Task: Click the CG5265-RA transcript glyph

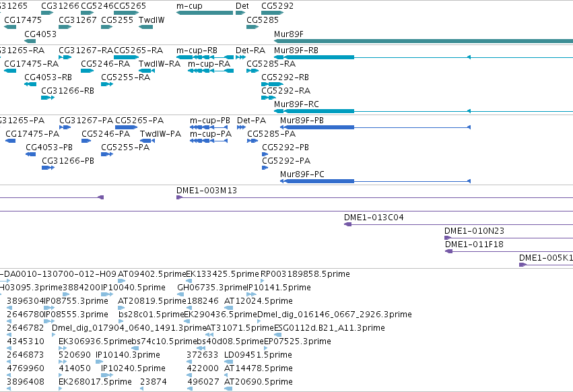Action: [x=126, y=57]
